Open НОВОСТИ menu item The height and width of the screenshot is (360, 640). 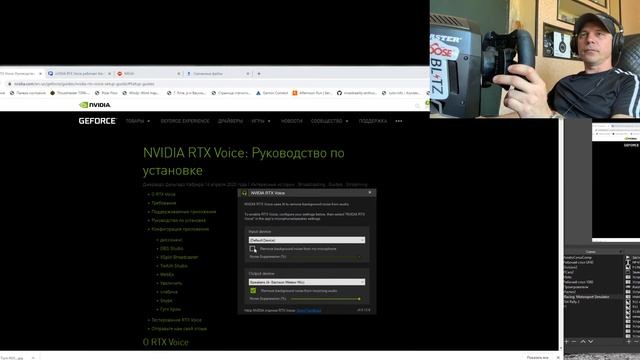(x=291, y=121)
